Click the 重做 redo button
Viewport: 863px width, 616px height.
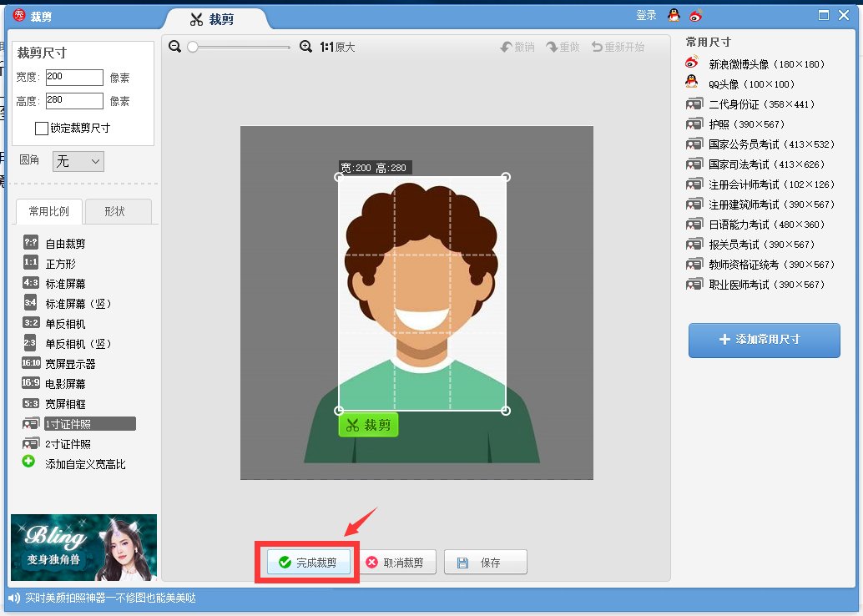(563, 48)
